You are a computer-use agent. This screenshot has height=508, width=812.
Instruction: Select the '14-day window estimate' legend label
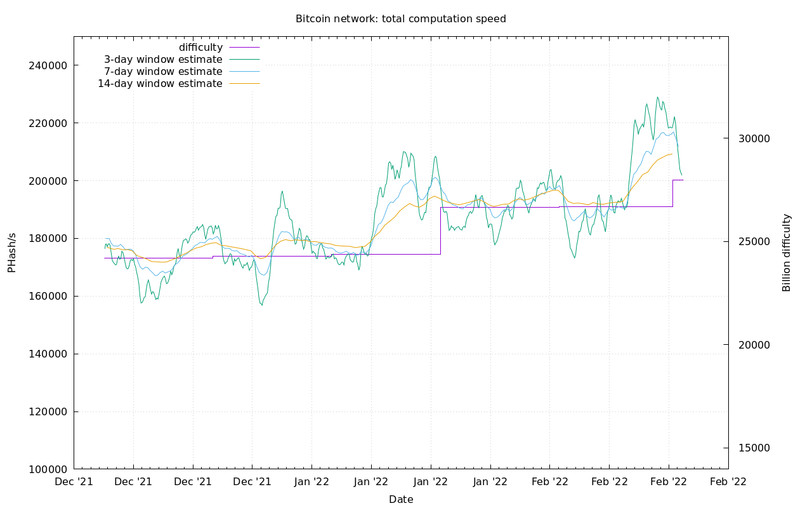pos(160,84)
